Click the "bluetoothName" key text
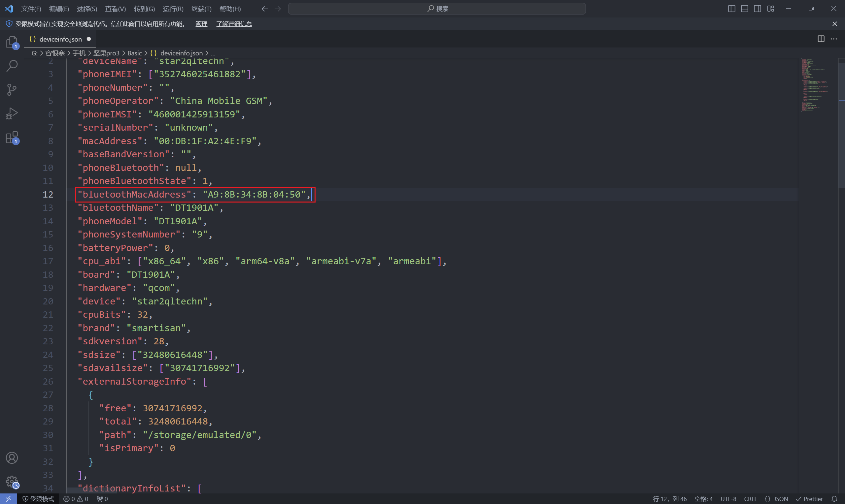Viewport: 845px width, 504px height. click(x=118, y=208)
